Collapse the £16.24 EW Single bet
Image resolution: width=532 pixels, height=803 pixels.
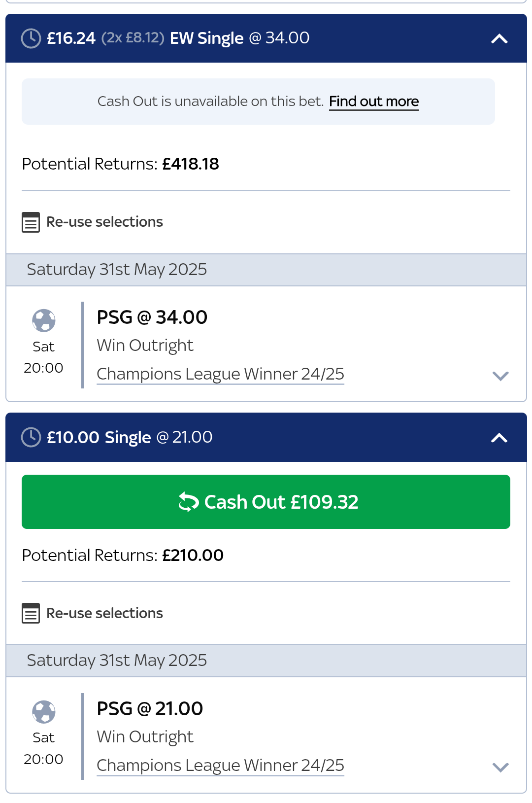point(499,38)
